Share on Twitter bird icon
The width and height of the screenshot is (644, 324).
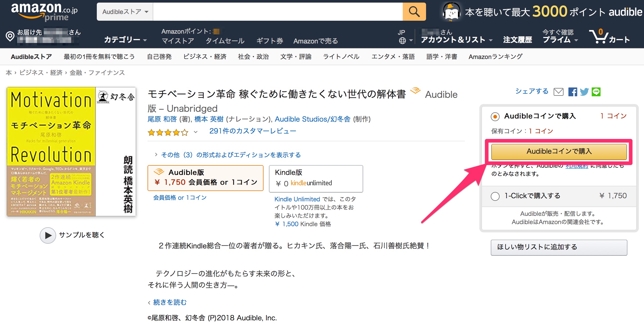pos(584,92)
